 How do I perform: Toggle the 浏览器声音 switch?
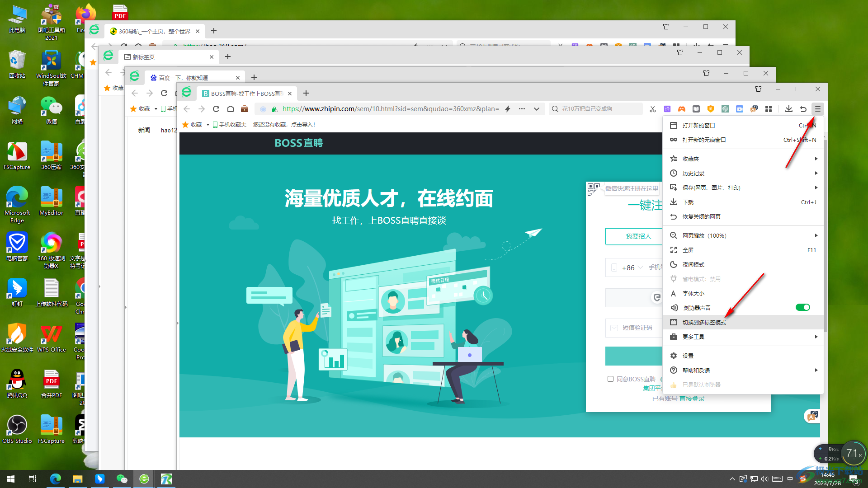[x=803, y=307]
